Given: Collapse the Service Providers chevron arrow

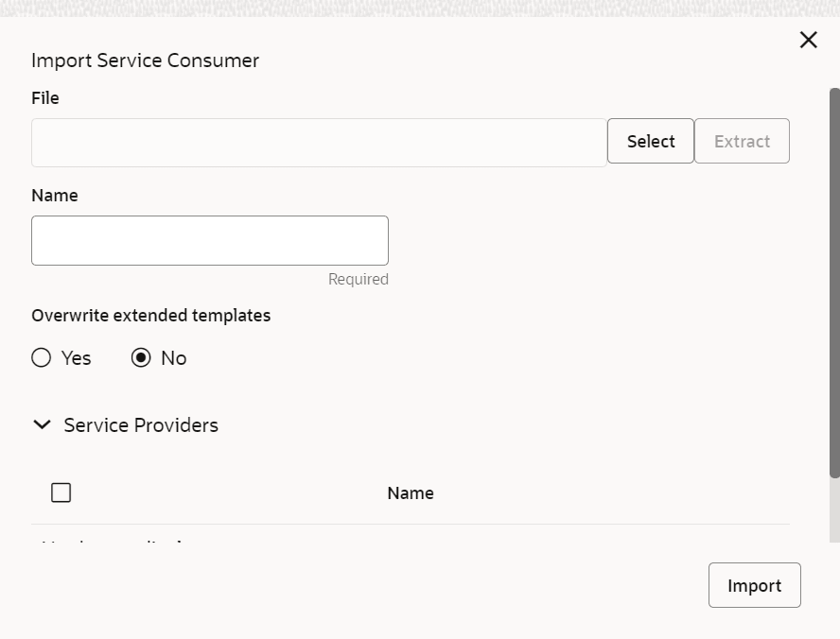Looking at the screenshot, I should pyautogui.click(x=42, y=425).
